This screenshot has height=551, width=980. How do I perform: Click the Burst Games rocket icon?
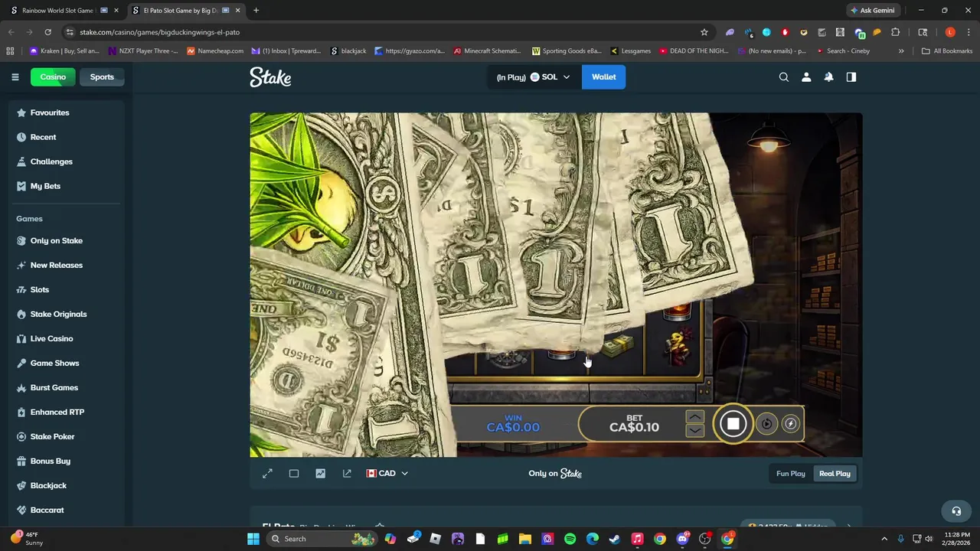point(21,387)
